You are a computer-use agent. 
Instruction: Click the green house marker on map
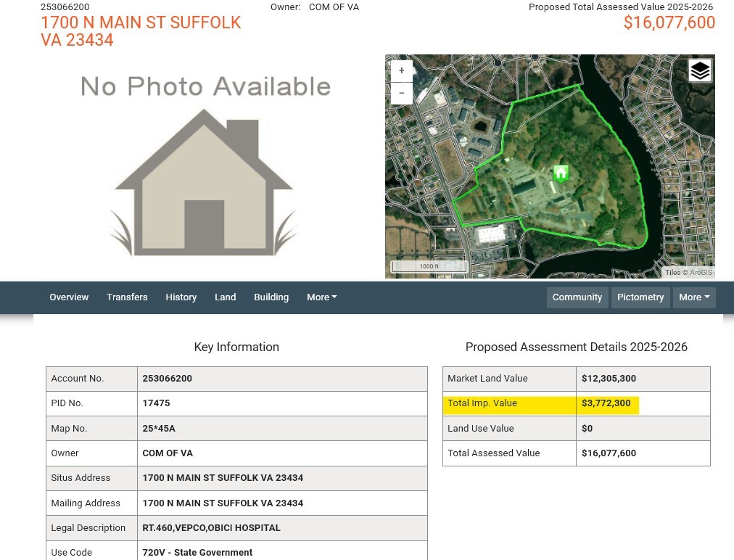[x=560, y=173]
